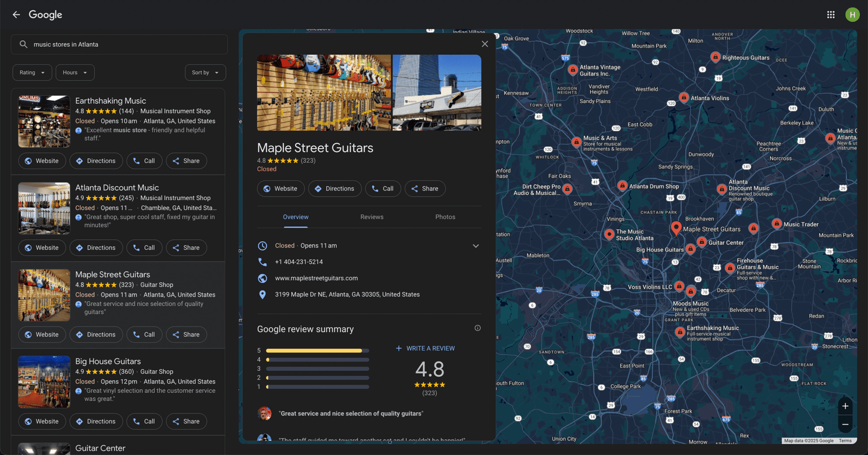Open www.maplestreetguitars.com link
Screen dimensions: 868x455
pyautogui.click(x=316, y=278)
